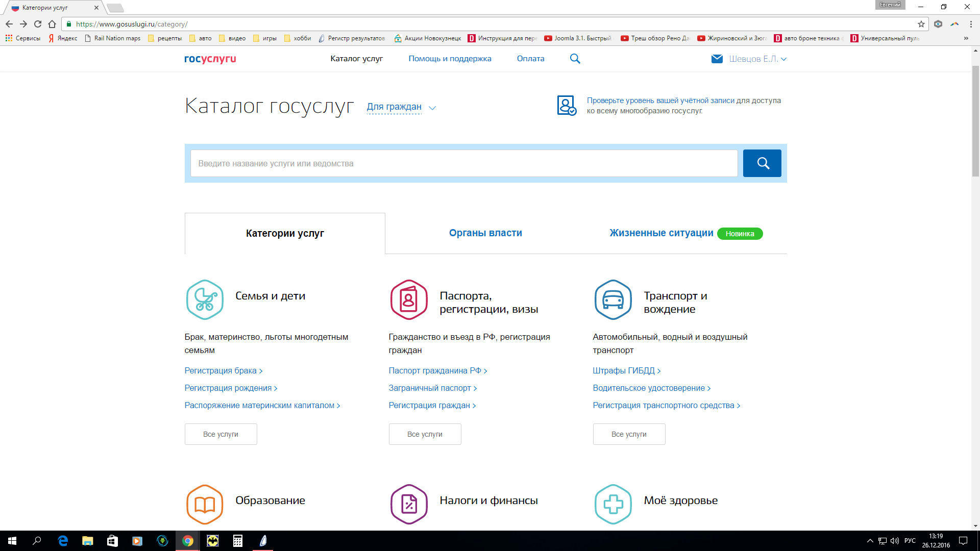Click Все услуги button under Транспорт
Viewport: 980px width, 551px height.
pyautogui.click(x=628, y=434)
